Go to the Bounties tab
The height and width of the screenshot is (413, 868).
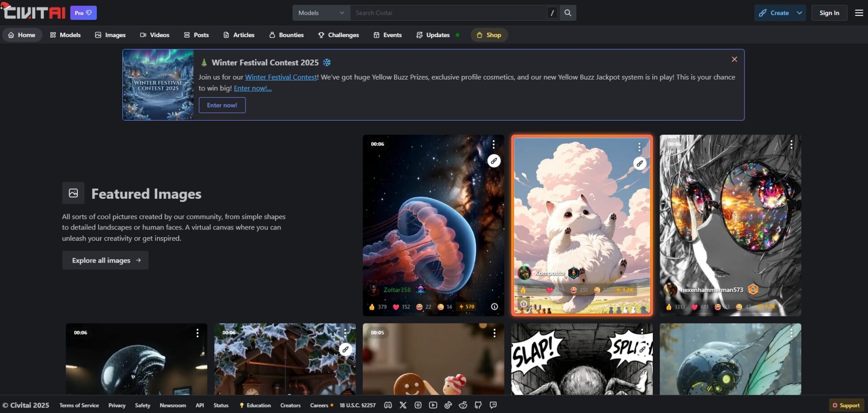tap(286, 35)
